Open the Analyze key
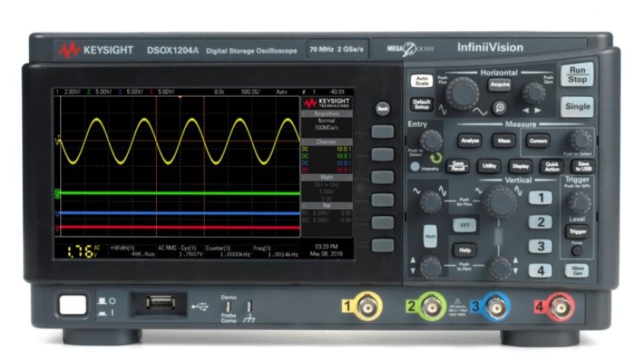Screen dimensions: 644x362 [x=470, y=141]
